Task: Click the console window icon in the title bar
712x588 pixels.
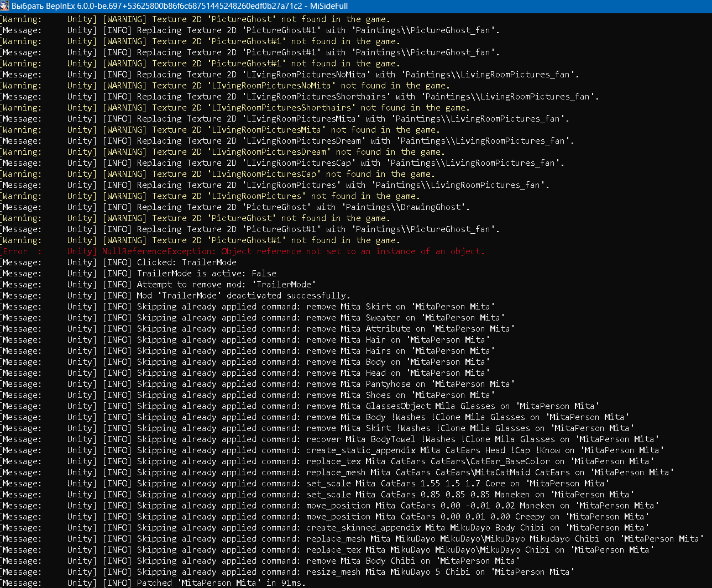Action: pyautogui.click(x=6, y=6)
